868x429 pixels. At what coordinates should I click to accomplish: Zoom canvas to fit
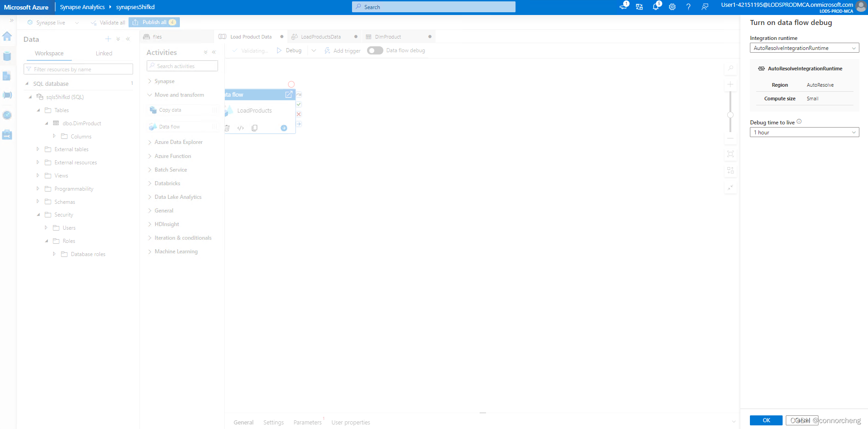730,154
